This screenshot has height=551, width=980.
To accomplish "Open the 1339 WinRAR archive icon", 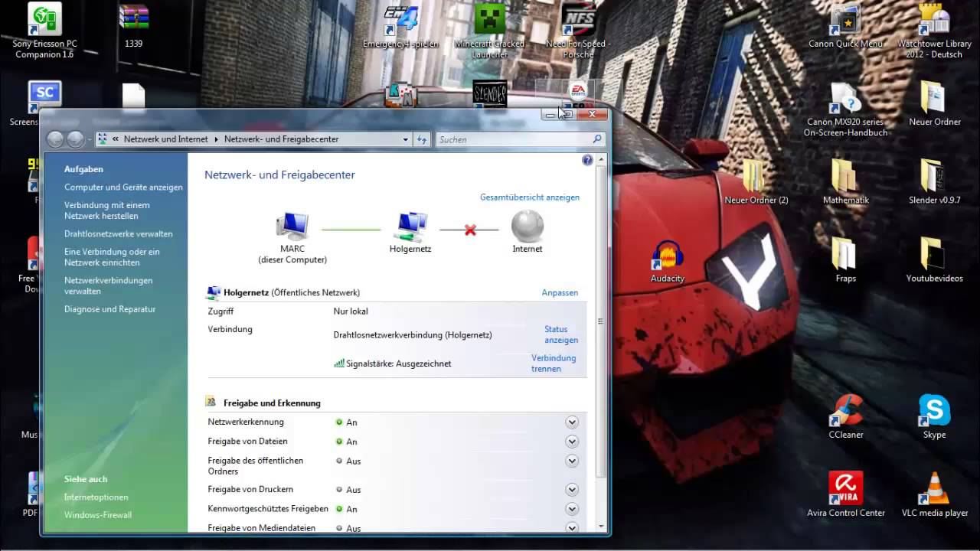I will pos(133,25).
